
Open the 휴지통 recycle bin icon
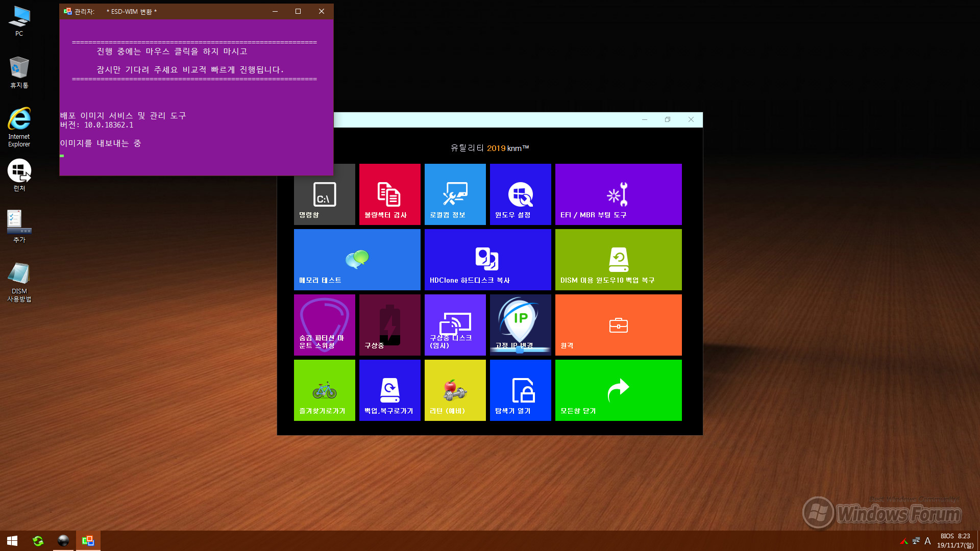[x=19, y=72]
